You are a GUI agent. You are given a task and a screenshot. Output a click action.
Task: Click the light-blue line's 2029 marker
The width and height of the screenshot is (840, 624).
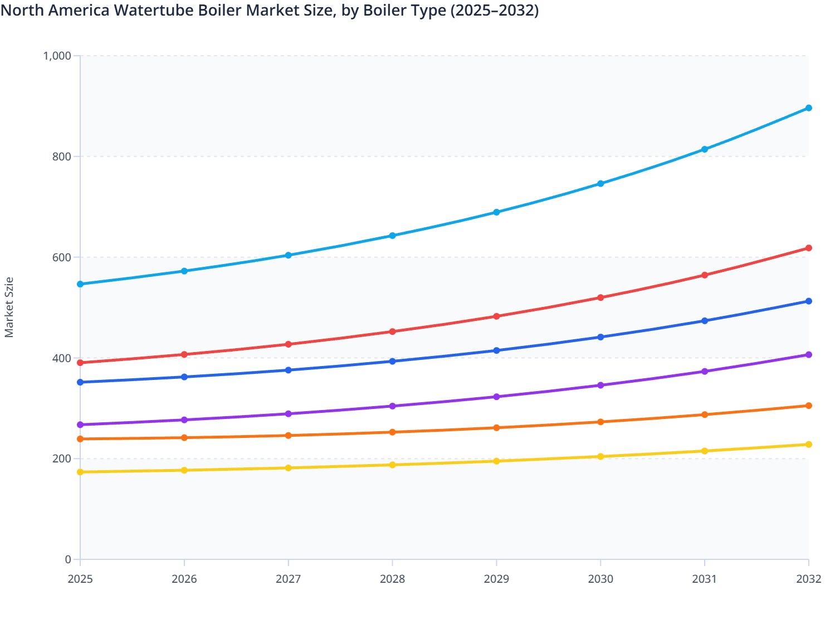pos(496,212)
